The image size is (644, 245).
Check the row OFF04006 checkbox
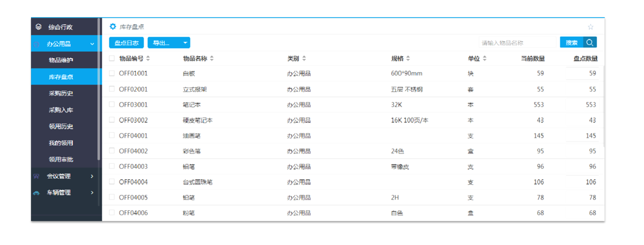[x=112, y=212]
